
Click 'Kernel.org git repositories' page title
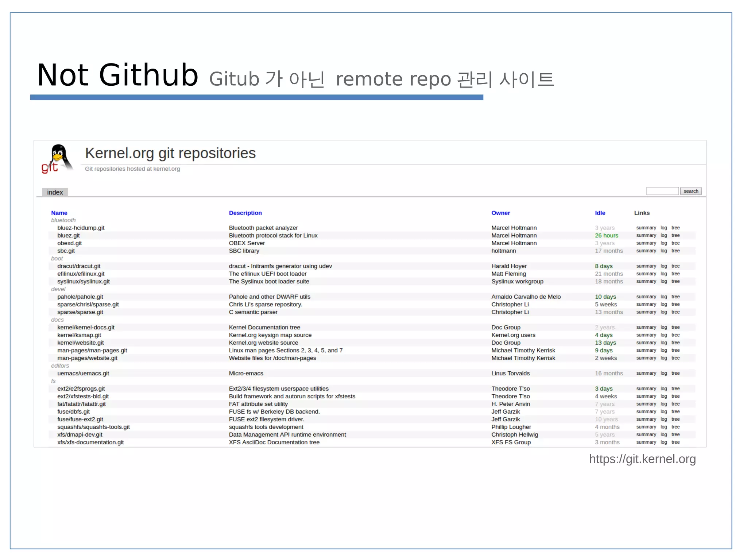click(170, 154)
